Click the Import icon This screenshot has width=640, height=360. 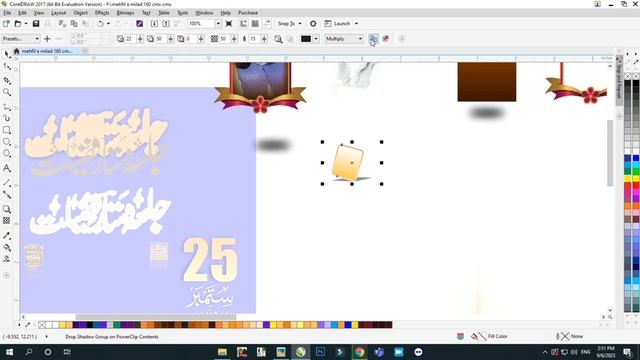pyautogui.click(x=154, y=24)
